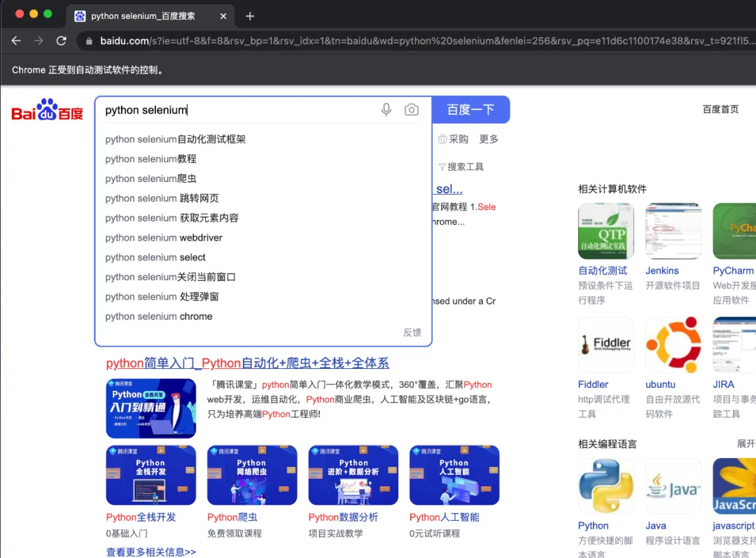
Task: Click the Java logo image
Action: [673, 486]
